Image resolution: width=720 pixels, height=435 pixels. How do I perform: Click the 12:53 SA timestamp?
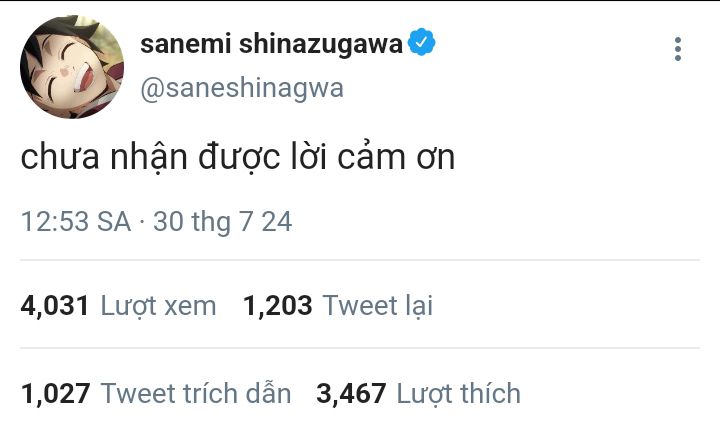pos(76,221)
